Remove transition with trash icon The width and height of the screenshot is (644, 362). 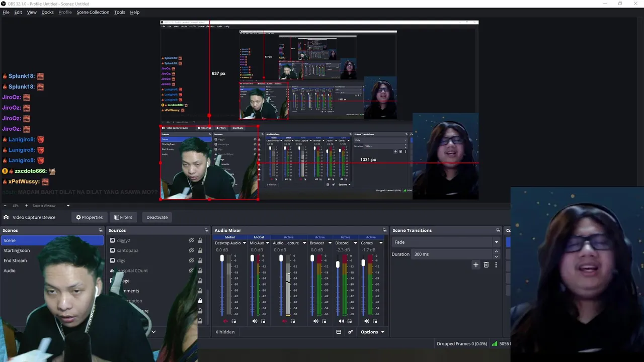click(486, 264)
